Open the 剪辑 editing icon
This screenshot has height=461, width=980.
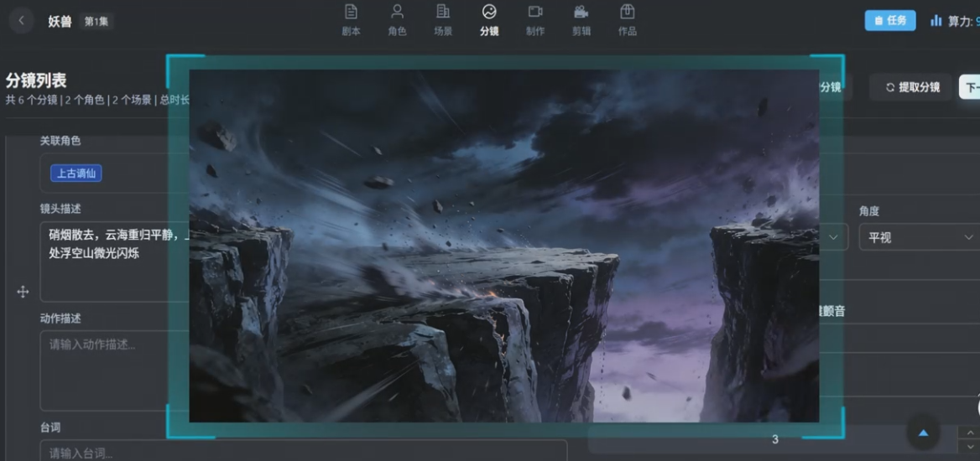click(x=581, y=12)
